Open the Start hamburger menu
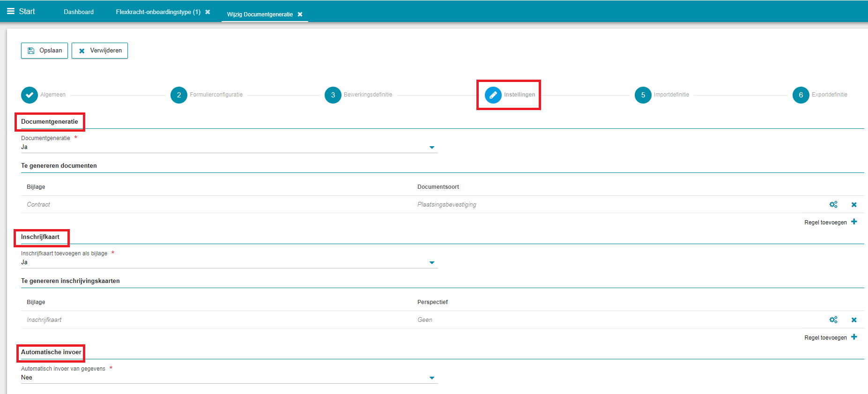Image resolution: width=868 pixels, height=394 pixels. click(x=11, y=12)
